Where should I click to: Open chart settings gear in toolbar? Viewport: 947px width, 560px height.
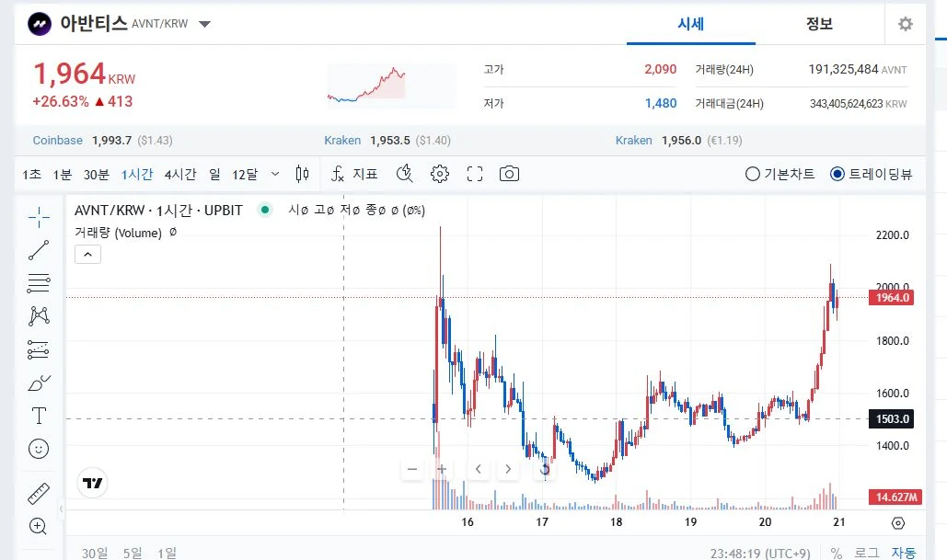point(440,174)
